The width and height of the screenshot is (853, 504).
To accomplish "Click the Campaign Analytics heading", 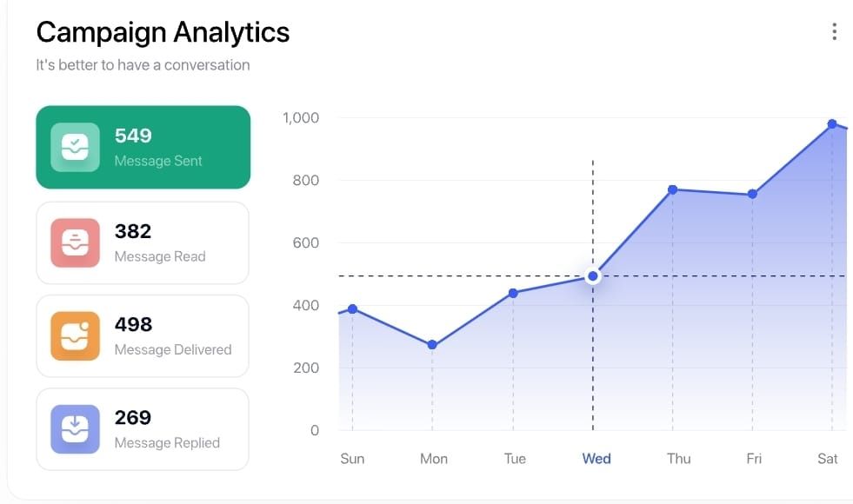I will (163, 32).
